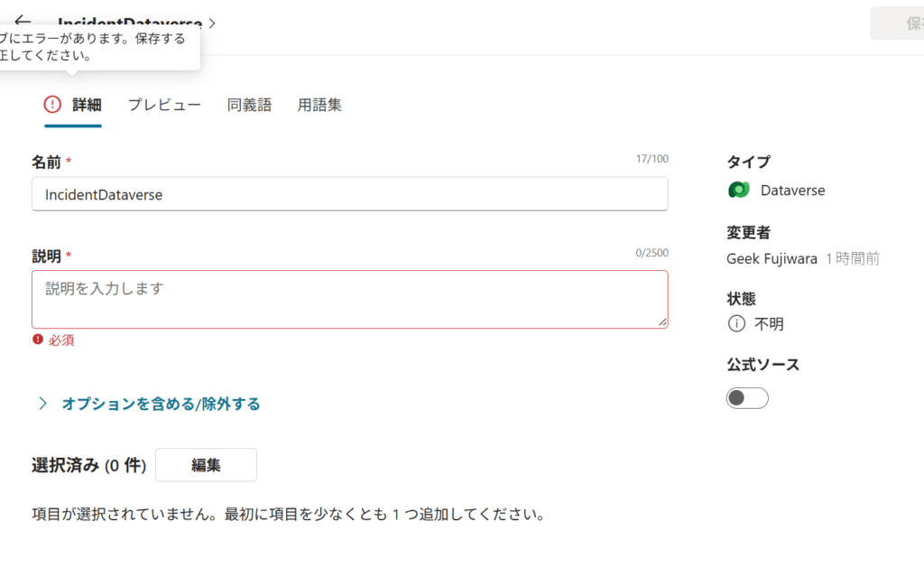The height and width of the screenshot is (577, 924).
Task: Click into the 説明 description textarea
Action: pos(349,299)
